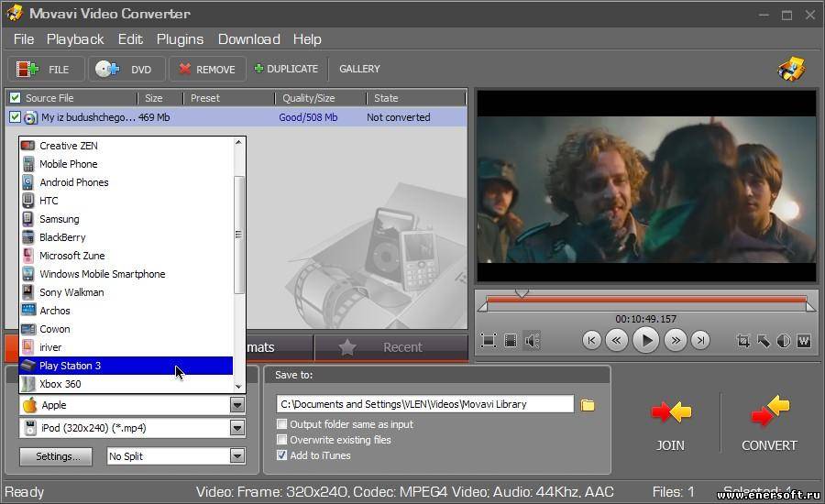Choose Xbox 360 from device list

126,384
